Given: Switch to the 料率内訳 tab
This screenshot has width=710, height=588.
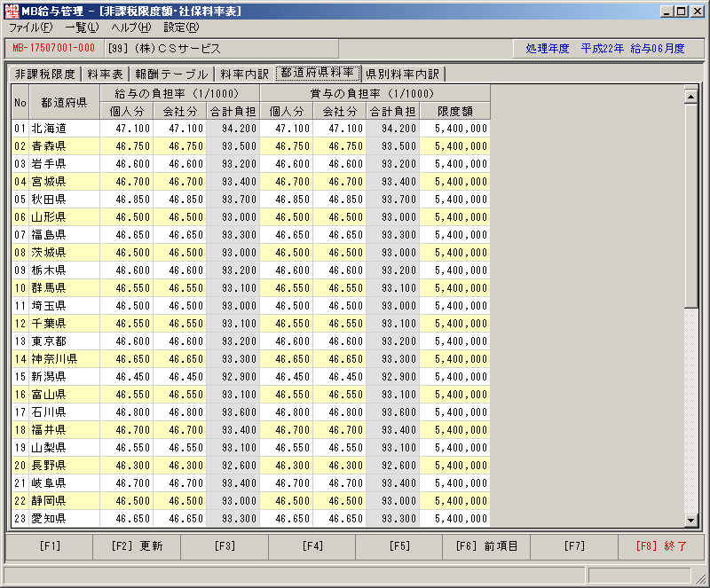Looking at the screenshot, I should (x=245, y=74).
